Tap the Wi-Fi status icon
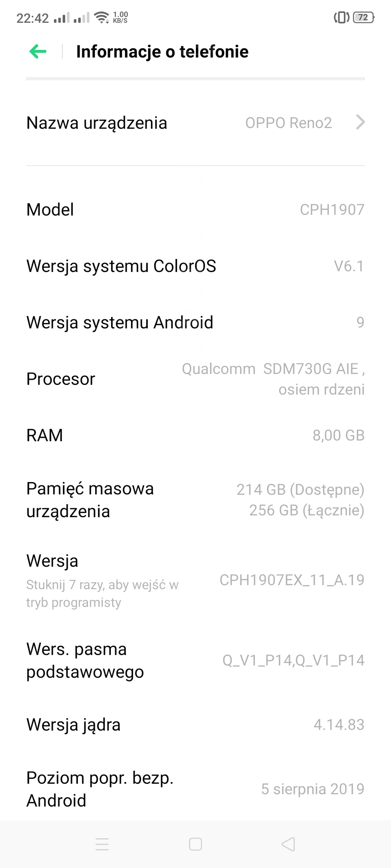The image size is (391, 868). tap(102, 18)
